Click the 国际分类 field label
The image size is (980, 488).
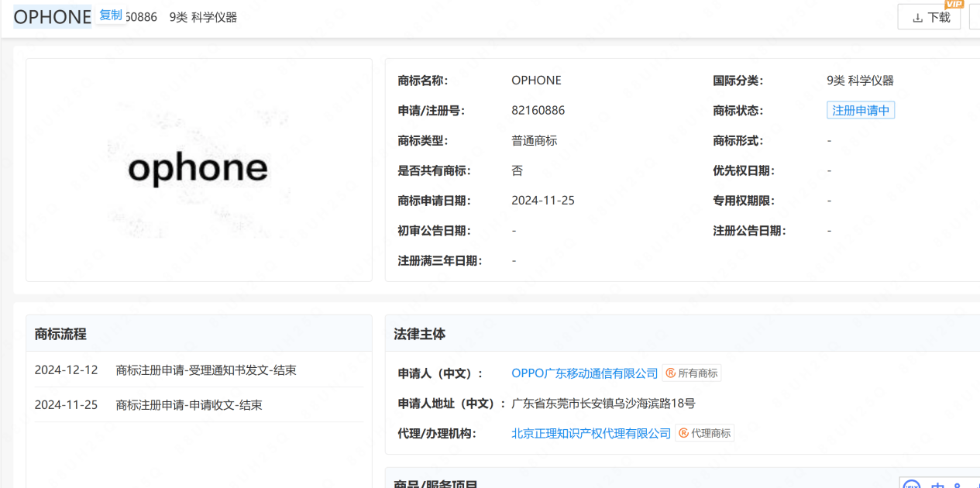coord(738,81)
